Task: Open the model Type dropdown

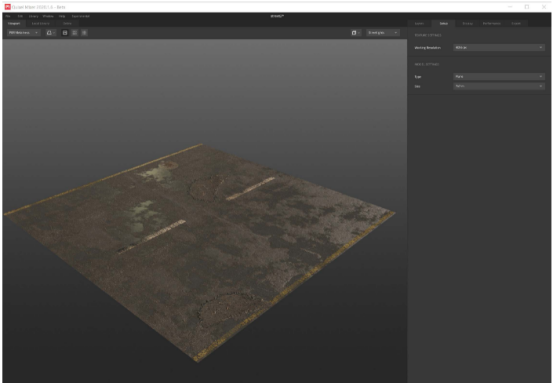Action: 499,76
